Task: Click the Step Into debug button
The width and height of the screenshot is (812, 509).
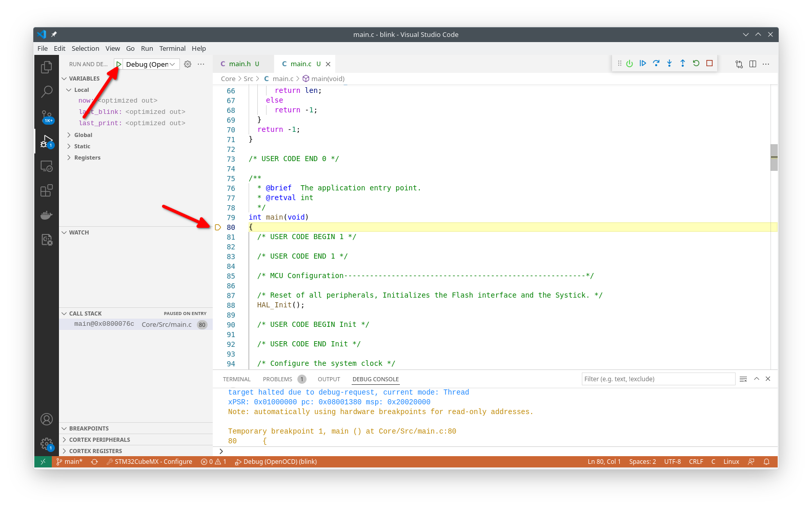Action: click(x=669, y=64)
